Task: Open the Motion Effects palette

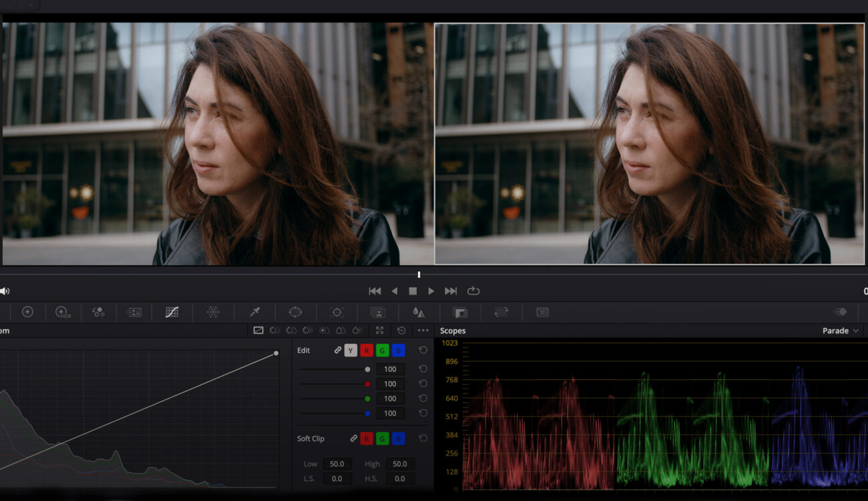Action: [x=134, y=312]
